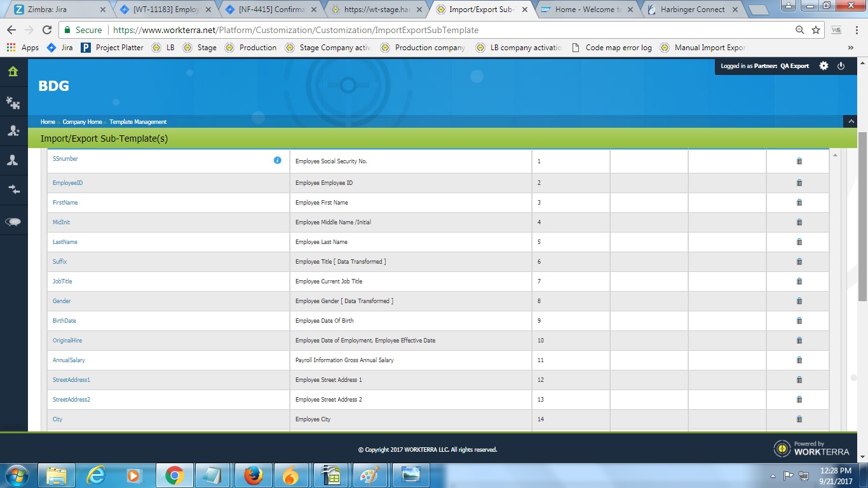868x488 pixels.
Task: Open the puzzle pieces sidebar icon
Action: [x=13, y=102]
